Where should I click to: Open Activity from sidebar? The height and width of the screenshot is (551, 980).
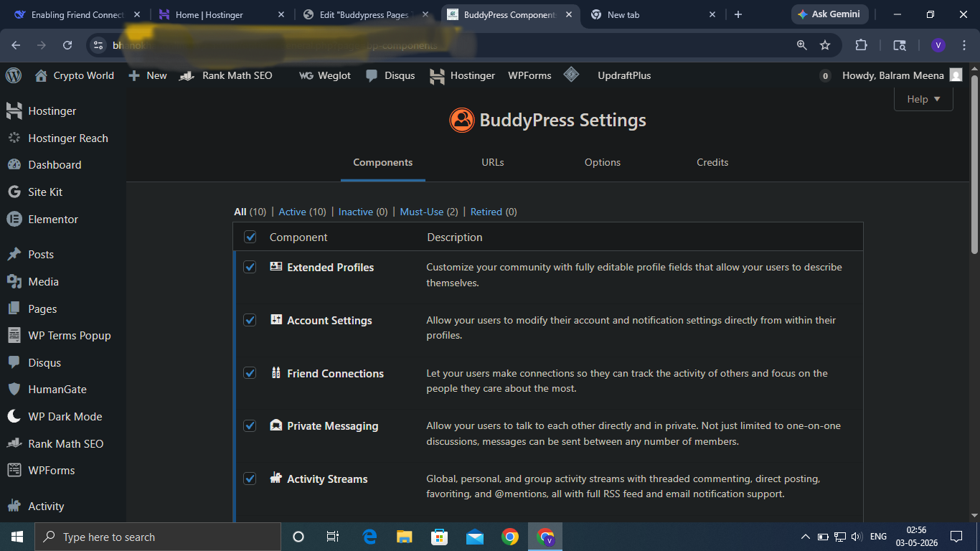tap(46, 507)
